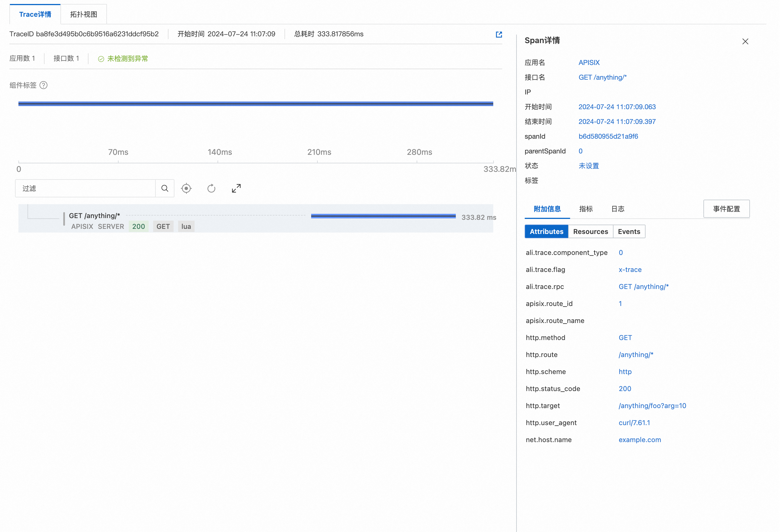780x532 pixels.
Task: Select the locate/focus icon in the toolbar
Action: click(186, 188)
